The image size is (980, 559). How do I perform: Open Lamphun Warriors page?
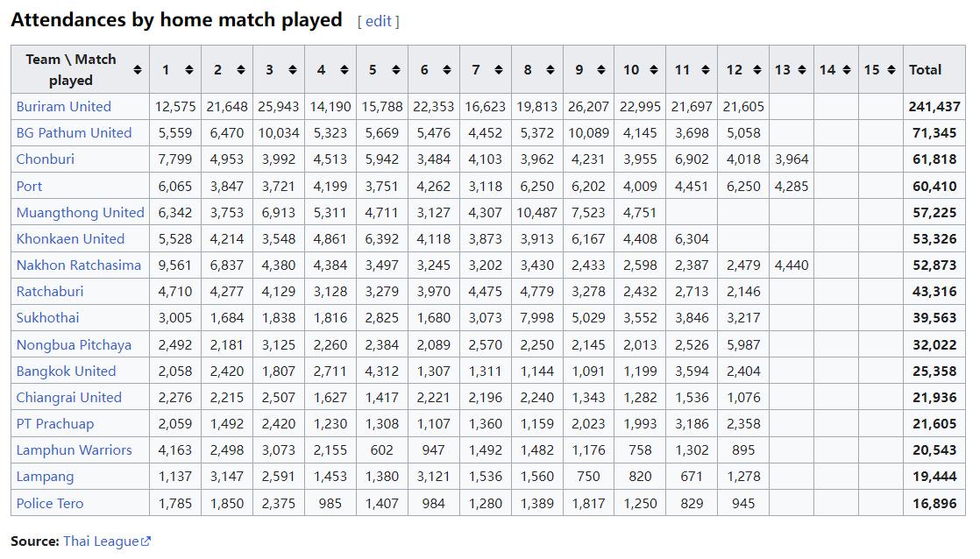[x=74, y=450]
